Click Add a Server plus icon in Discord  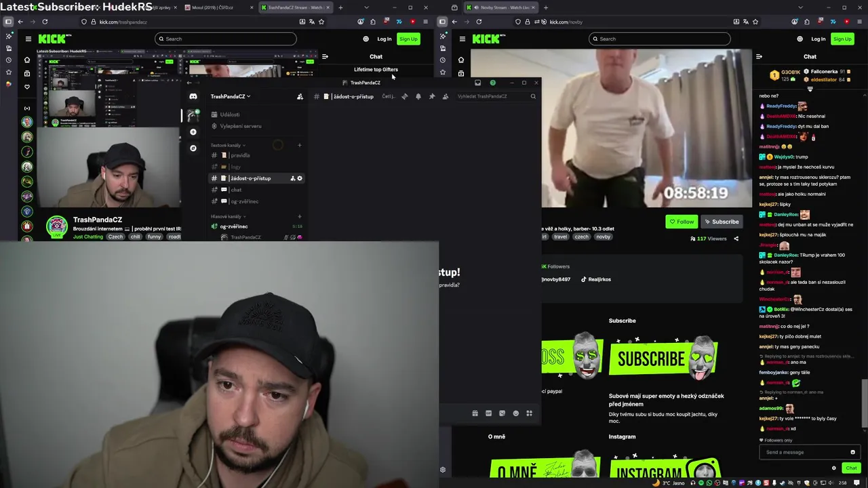[x=193, y=131]
